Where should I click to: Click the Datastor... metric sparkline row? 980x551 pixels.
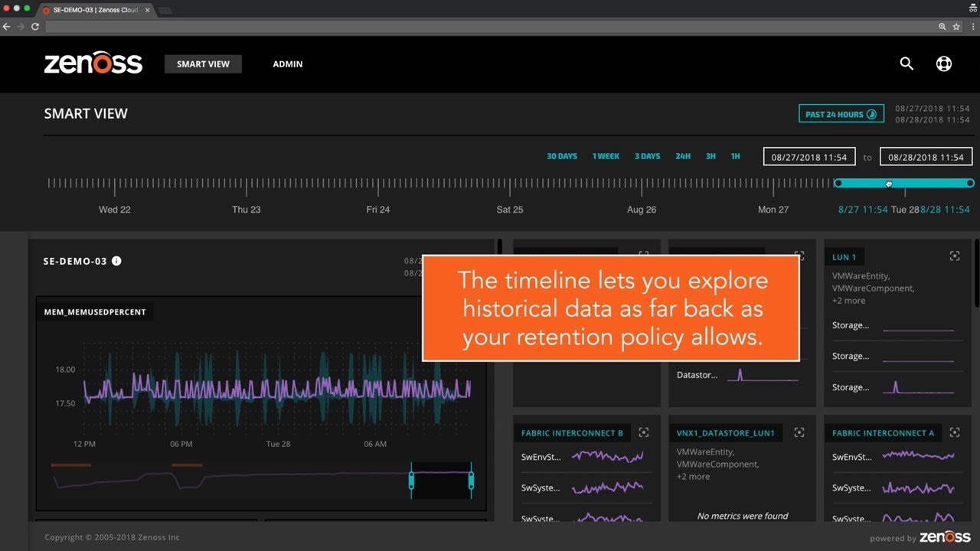pyautogui.click(x=738, y=375)
